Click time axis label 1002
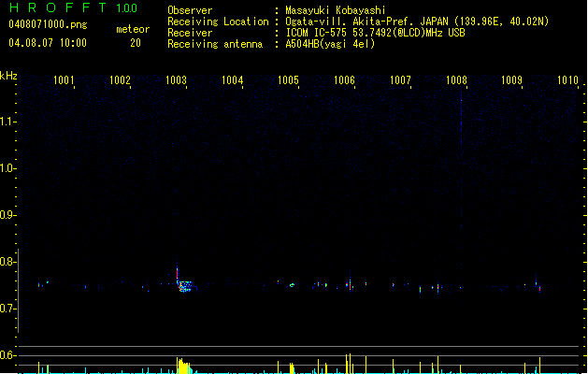 120,79
